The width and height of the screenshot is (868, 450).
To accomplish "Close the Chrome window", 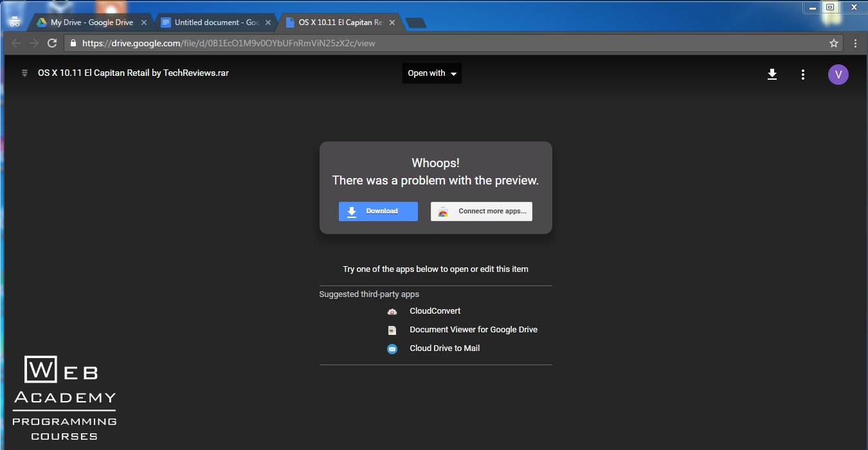I will 853,7.
